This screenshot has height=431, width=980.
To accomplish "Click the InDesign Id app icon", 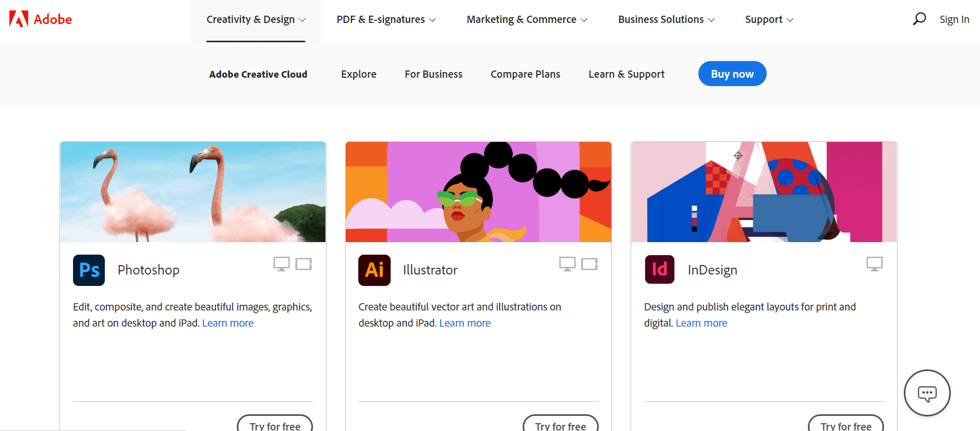I will [x=660, y=269].
